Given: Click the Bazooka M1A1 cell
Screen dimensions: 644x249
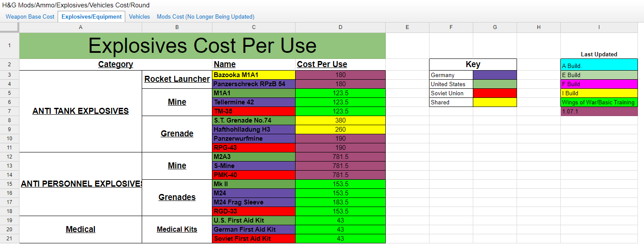Looking at the screenshot, I should tap(254, 75).
